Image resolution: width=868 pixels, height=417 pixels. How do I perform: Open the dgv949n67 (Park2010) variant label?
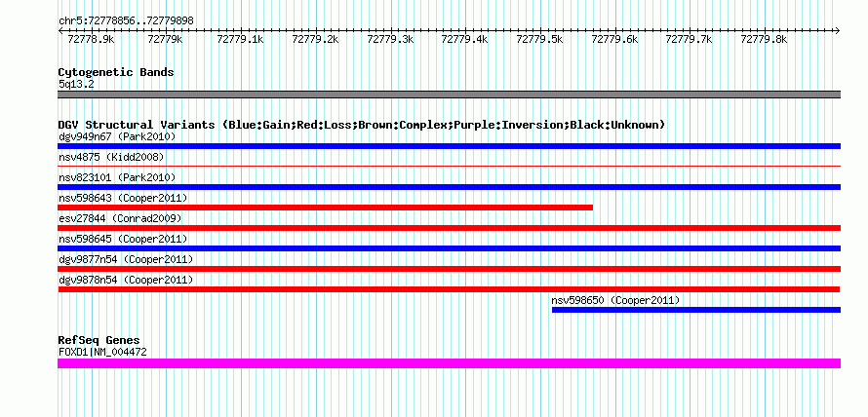click(x=117, y=136)
